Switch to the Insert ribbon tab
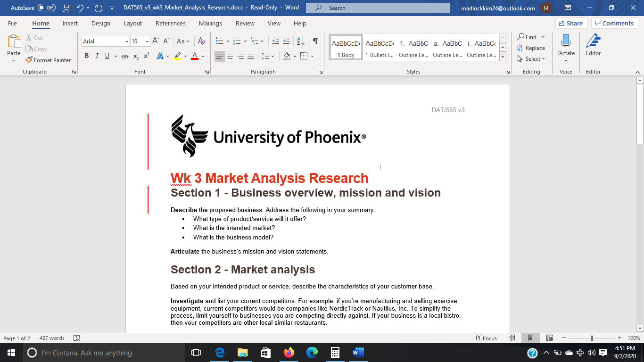 tap(70, 23)
